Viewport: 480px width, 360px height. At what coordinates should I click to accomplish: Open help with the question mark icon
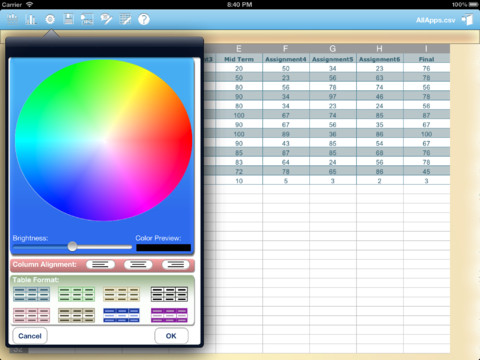[x=144, y=19]
